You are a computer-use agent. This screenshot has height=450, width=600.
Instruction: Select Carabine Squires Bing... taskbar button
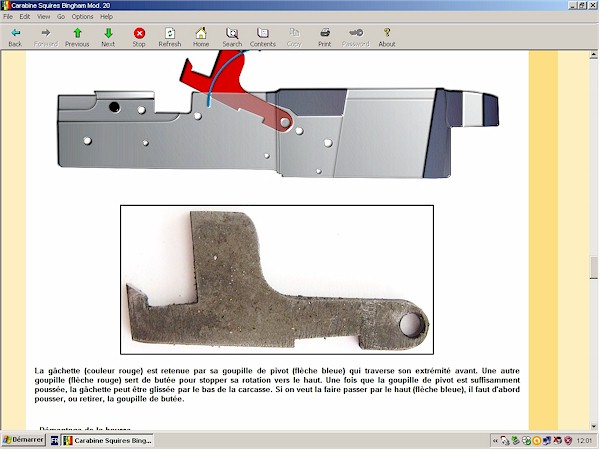[108, 440]
